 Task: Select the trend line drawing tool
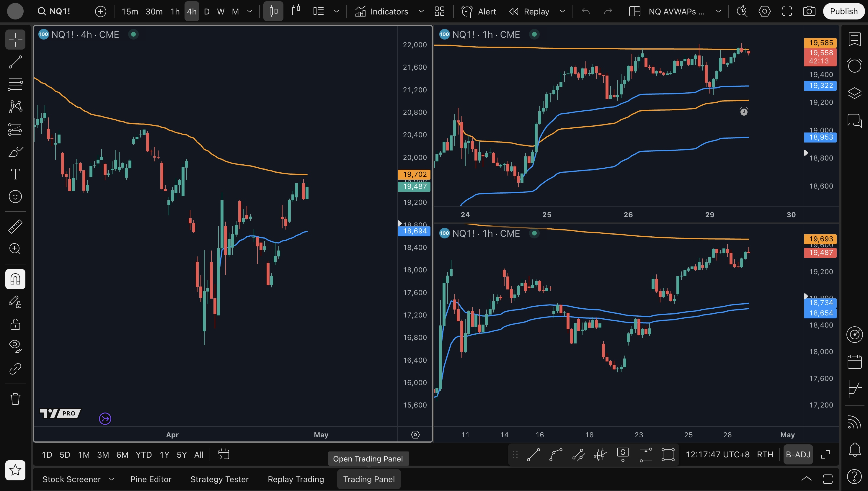[x=15, y=62]
